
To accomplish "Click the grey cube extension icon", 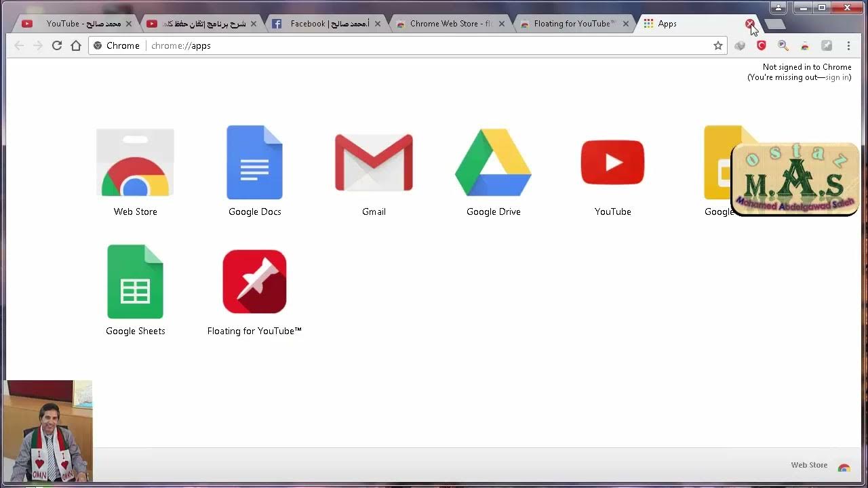I will 740,45.
